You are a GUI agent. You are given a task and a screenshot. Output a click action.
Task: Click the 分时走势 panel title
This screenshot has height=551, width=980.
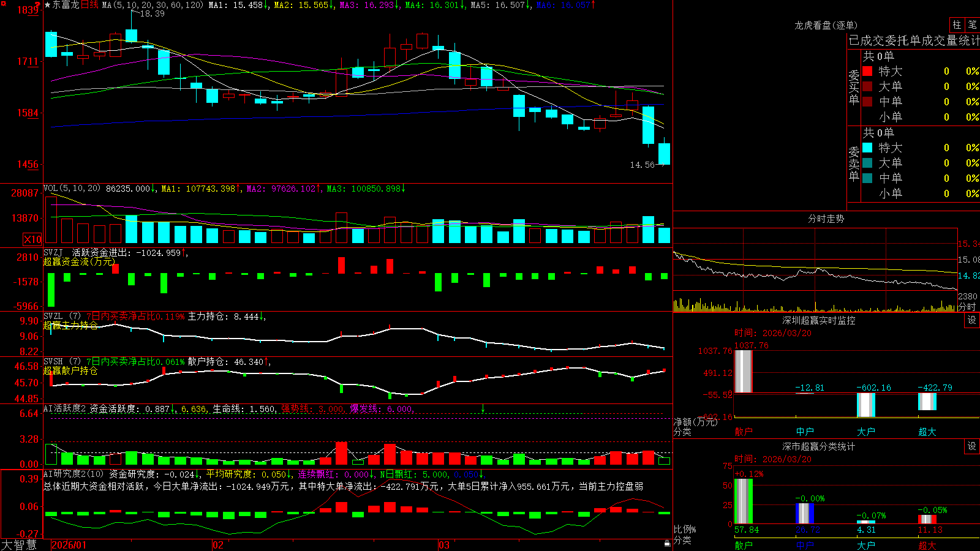(826, 219)
